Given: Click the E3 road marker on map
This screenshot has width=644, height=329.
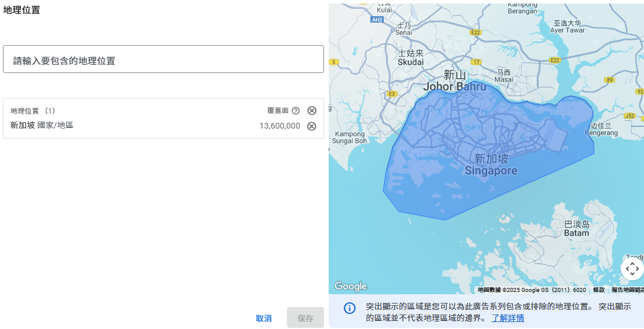Looking at the screenshot, I should click(392, 93).
